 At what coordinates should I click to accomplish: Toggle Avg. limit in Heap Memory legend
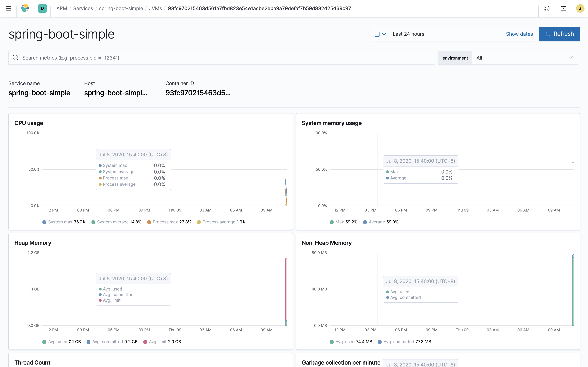[162, 341]
